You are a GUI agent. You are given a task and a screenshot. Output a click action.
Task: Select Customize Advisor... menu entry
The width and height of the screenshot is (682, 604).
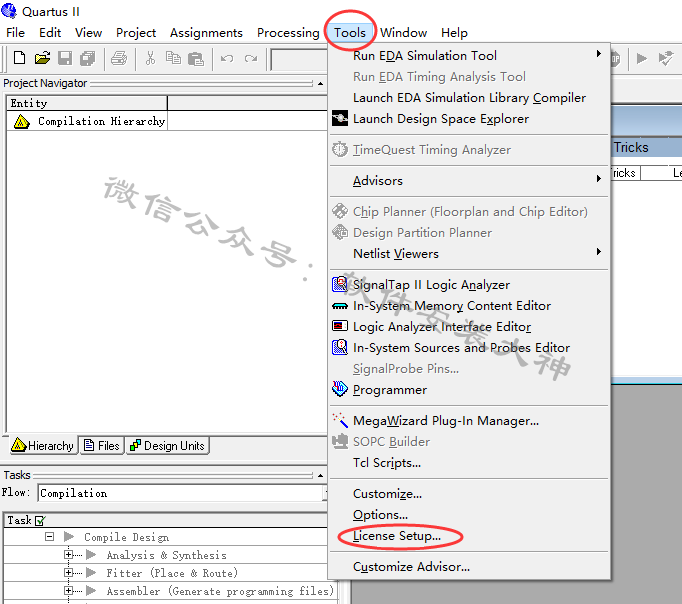[x=411, y=567]
